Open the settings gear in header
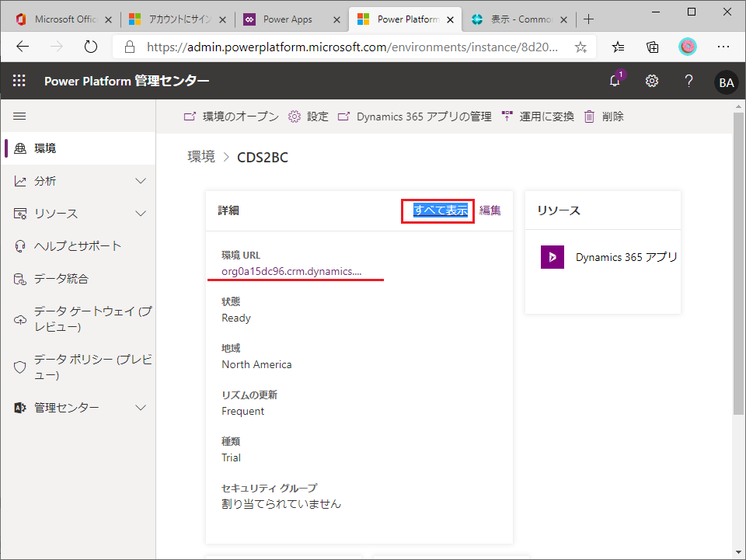This screenshot has width=746, height=560. click(x=652, y=81)
